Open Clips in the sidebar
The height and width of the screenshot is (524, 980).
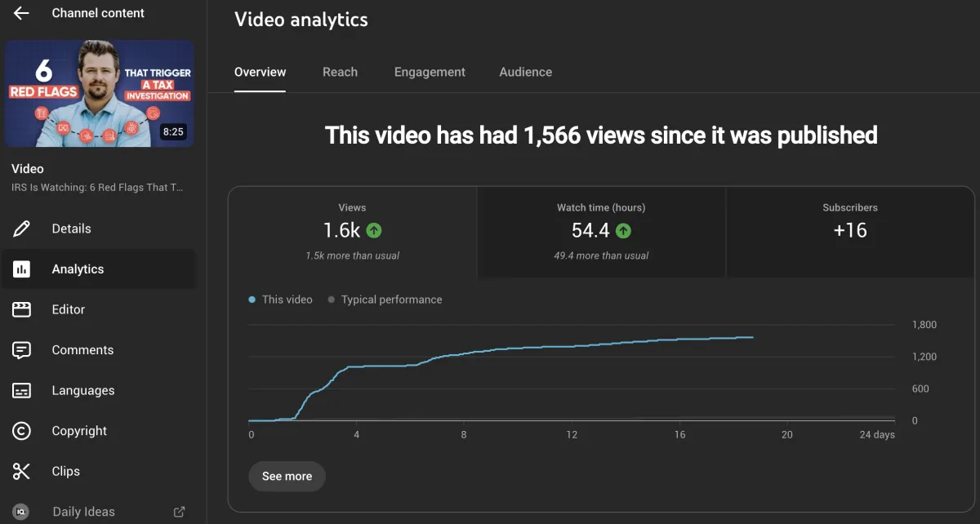click(98, 471)
